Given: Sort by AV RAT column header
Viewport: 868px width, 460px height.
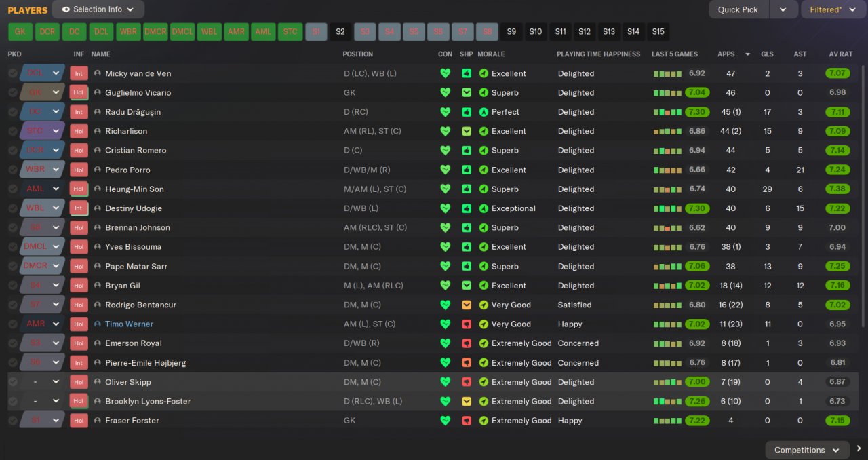Looking at the screenshot, I should point(841,54).
